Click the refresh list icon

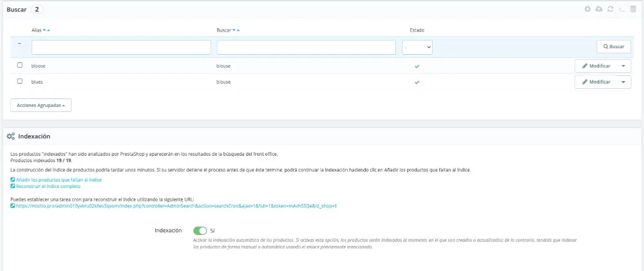[611, 9]
